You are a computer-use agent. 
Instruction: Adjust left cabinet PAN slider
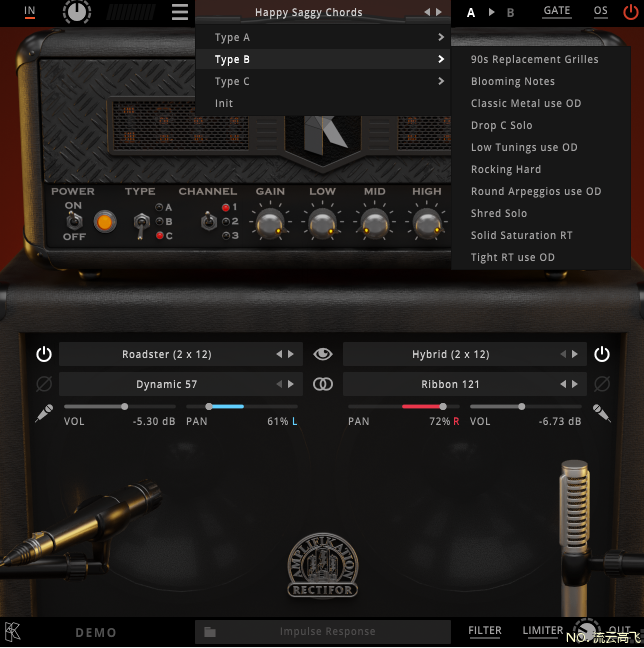point(242,407)
